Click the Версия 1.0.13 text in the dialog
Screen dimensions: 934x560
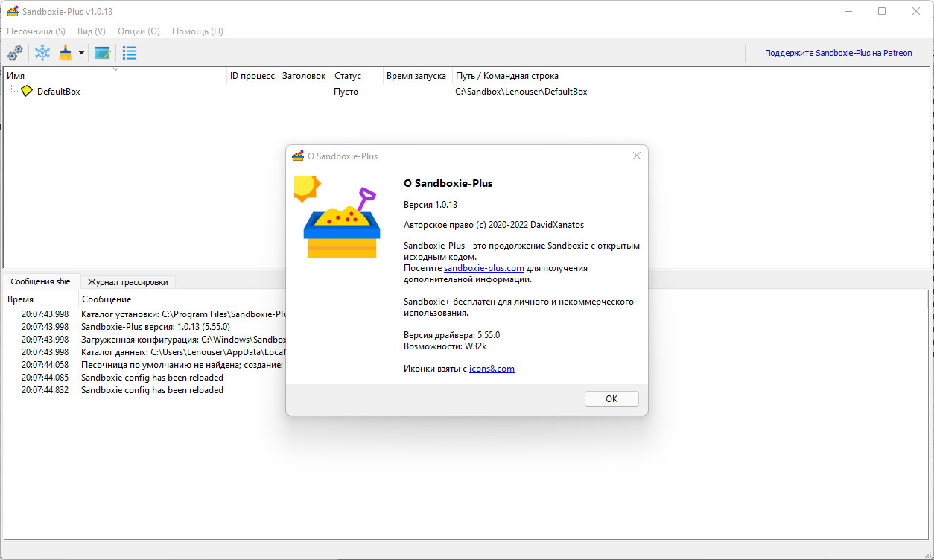pos(431,204)
